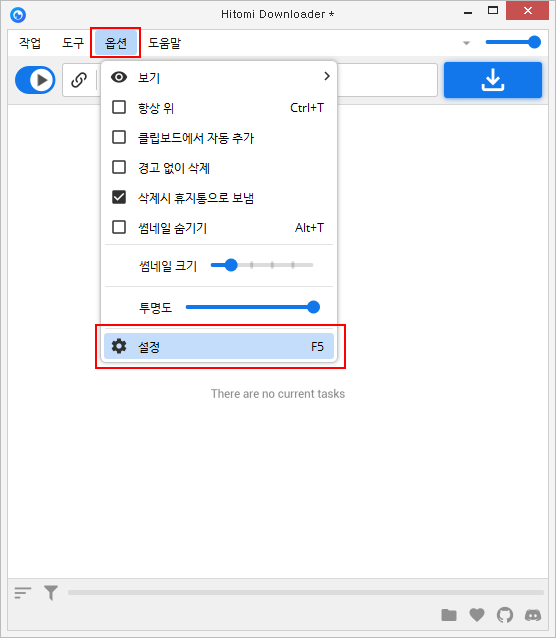Open the GitHub icon link
The height and width of the screenshot is (638, 556).
click(505, 615)
